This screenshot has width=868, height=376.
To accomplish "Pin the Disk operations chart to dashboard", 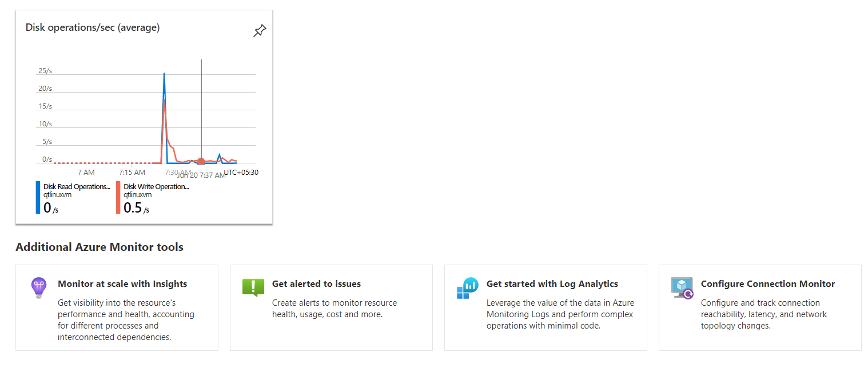I will pyautogui.click(x=260, y=31).
